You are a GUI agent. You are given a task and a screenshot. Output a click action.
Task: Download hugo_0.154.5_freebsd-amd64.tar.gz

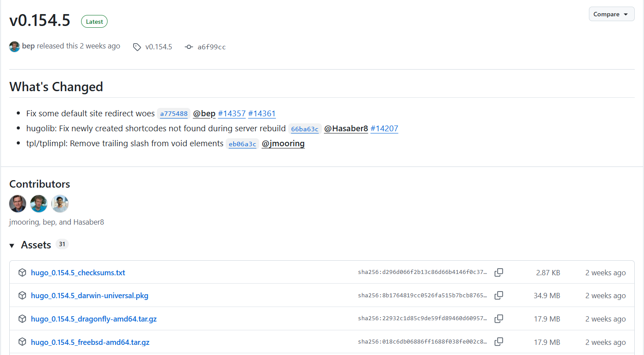[90, 342]
